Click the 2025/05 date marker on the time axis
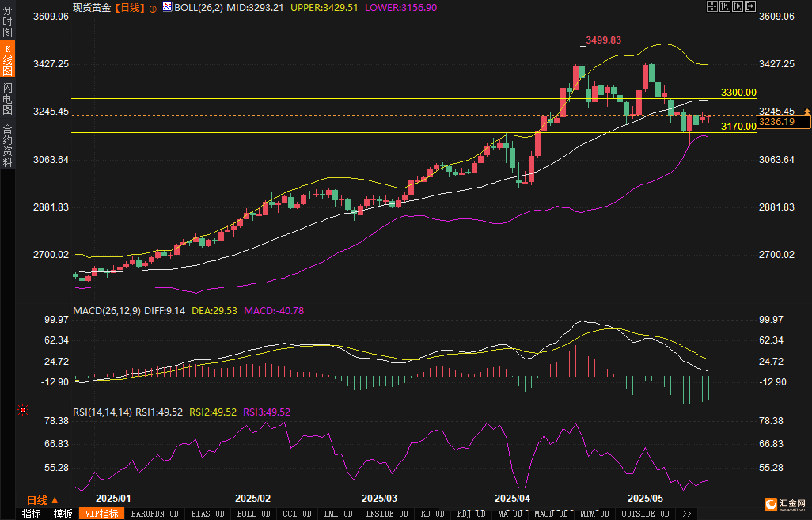 645,498
